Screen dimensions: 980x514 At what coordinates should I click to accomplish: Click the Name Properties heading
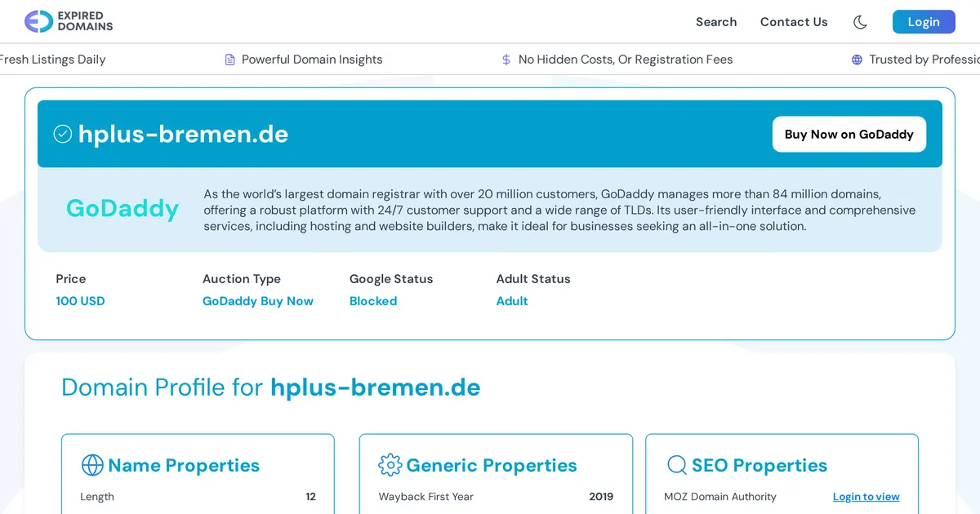[x=184, y=466]
